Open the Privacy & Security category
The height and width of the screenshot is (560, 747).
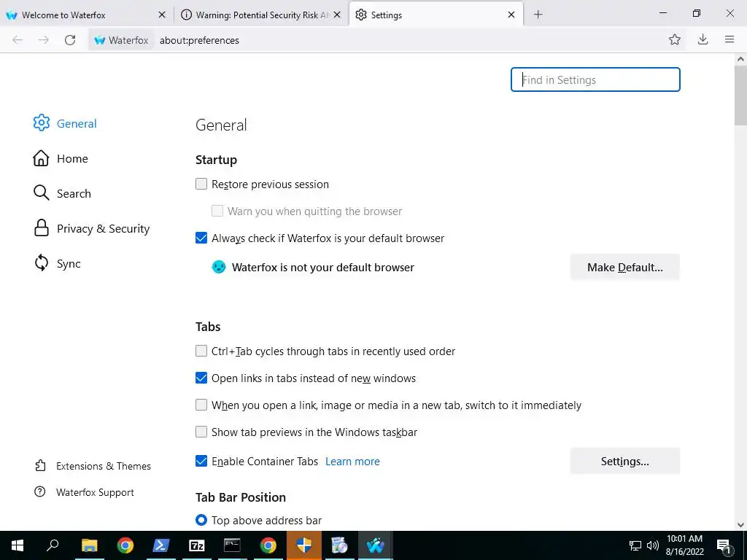[91, 228]
